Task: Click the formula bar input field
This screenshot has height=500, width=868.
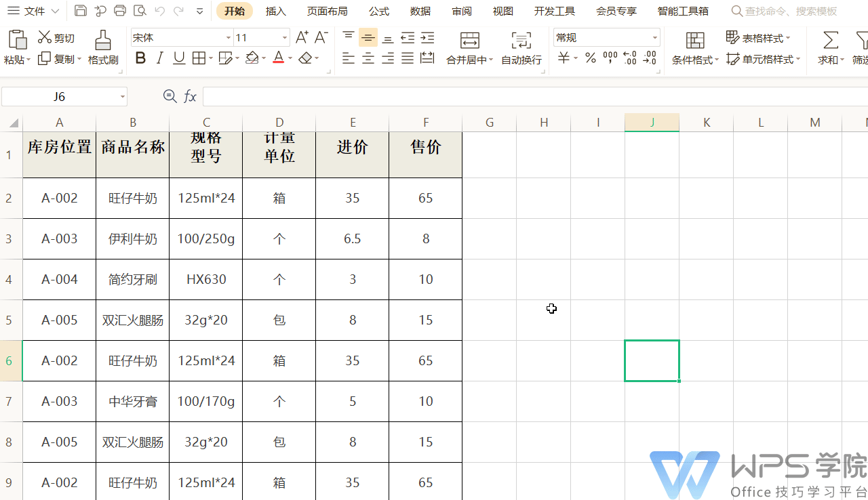Action: click(x=535, y=97)
